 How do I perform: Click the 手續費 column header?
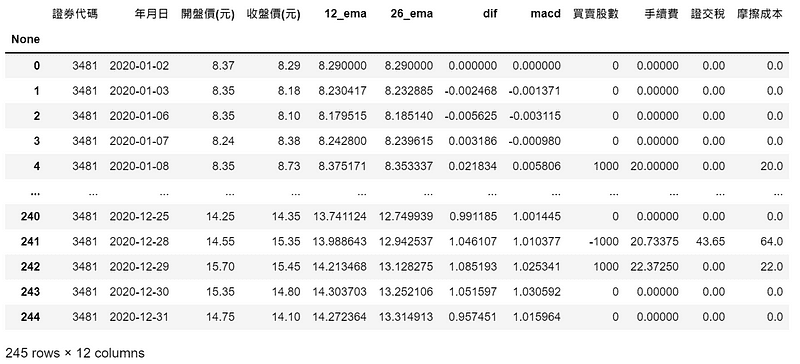pyautogui.click(x=662, y=14)
